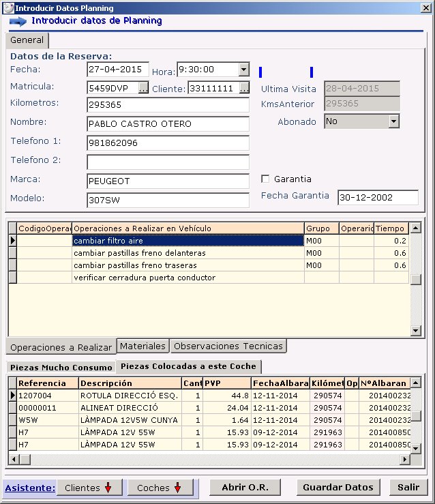The height and width of the screenshot is (504, 435).
Task: Click the empty Telefono 2 field
Action: tap(168, 162)
